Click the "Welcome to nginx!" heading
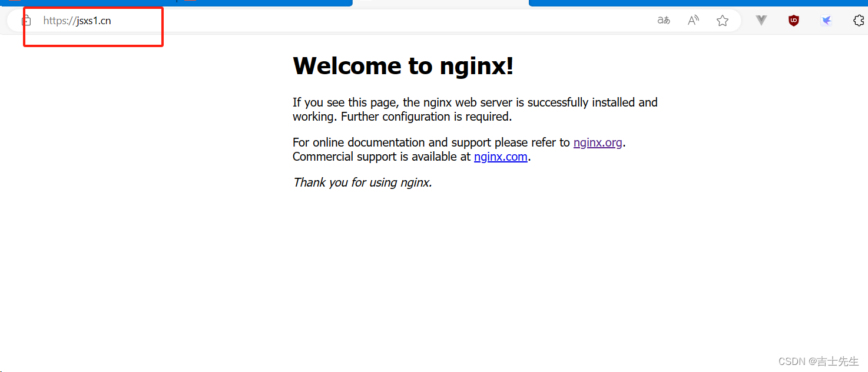 pyautogui.click(x=403, y=66)
